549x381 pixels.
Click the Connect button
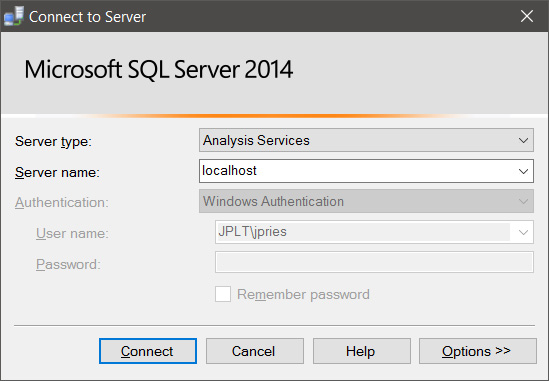(148, 351)
